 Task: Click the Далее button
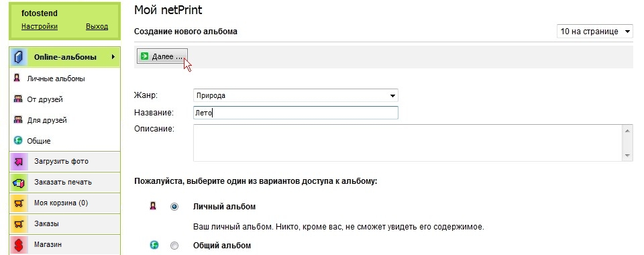coord(162,56)
